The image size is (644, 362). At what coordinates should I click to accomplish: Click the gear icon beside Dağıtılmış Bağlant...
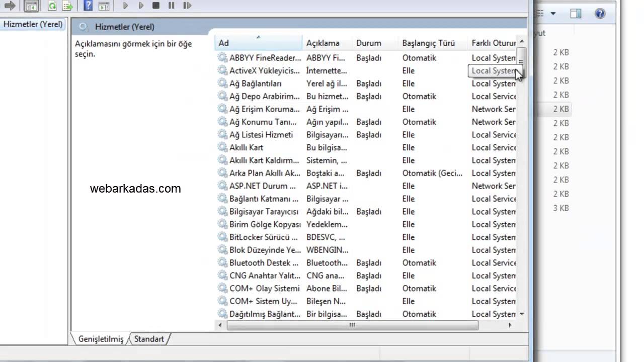pyautogui.click(x=222, y=314)
